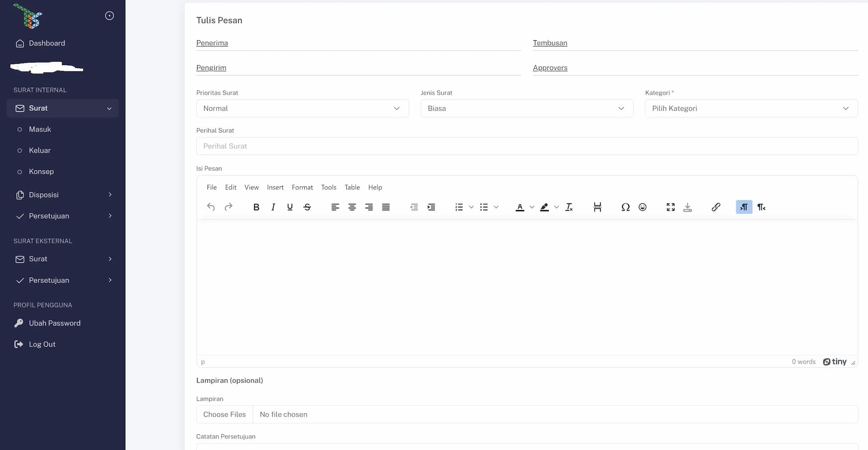Insert or edit link
This screenshot has height=450, width=868.
716,207
